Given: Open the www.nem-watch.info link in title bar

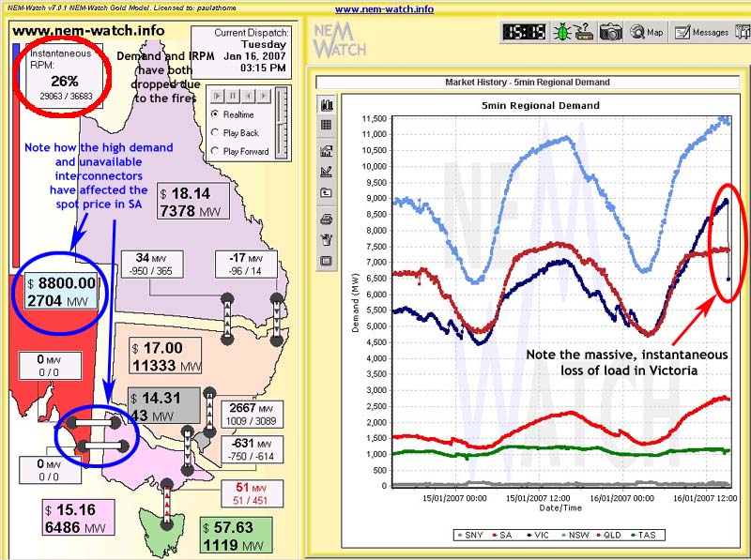Looking at the screenshot, I should point(384,9).
